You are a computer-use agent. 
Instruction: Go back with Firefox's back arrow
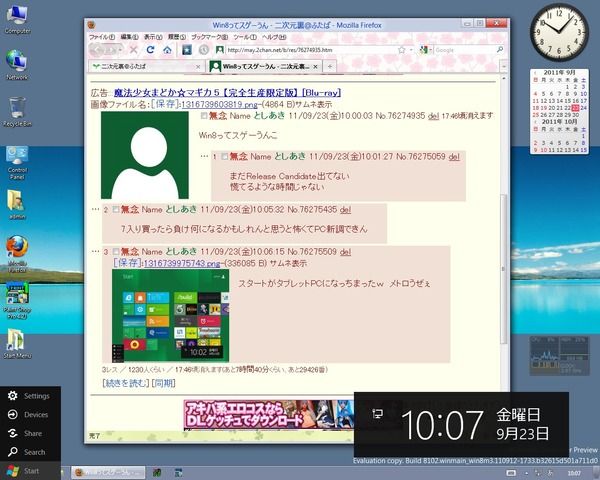[97, 50]
